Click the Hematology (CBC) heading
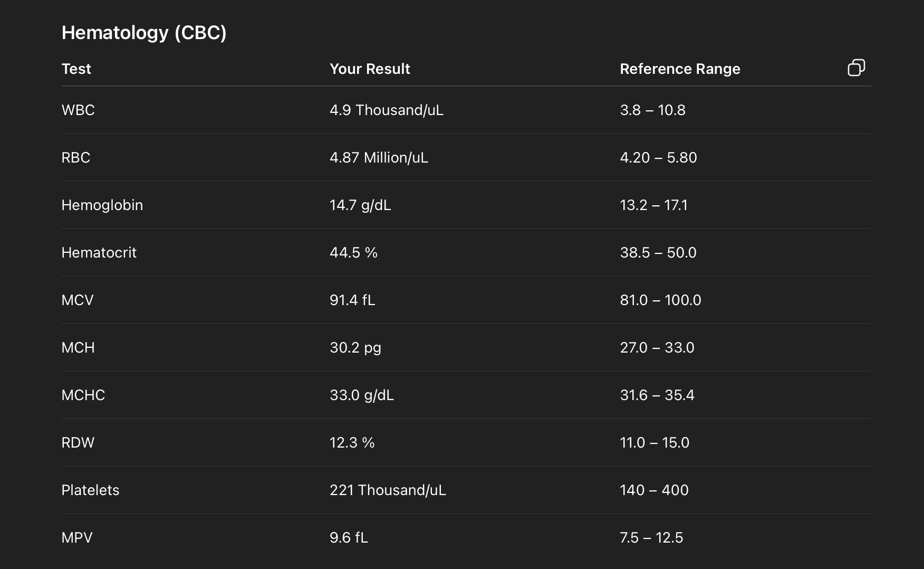 (144, 33)
